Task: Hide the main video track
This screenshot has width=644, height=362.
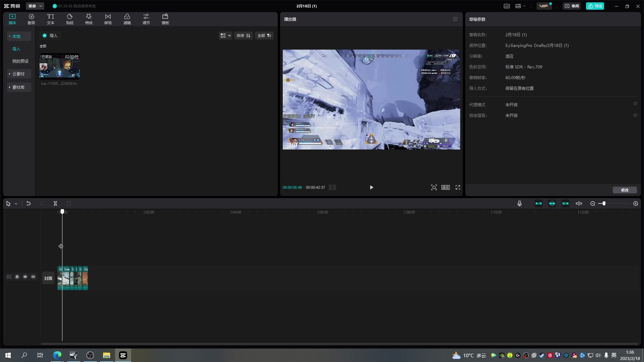Action: (25, 277)
